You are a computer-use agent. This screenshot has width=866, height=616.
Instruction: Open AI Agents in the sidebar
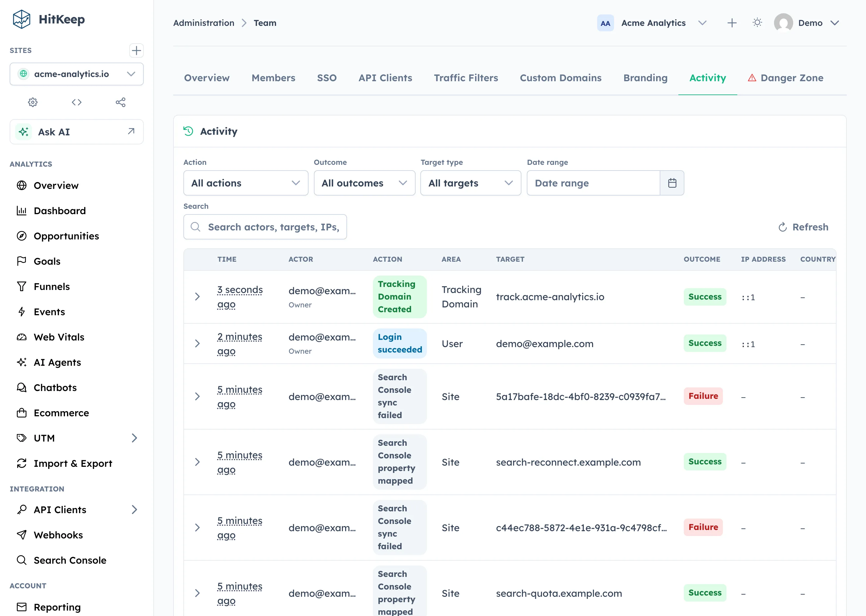tap(77, 362)
